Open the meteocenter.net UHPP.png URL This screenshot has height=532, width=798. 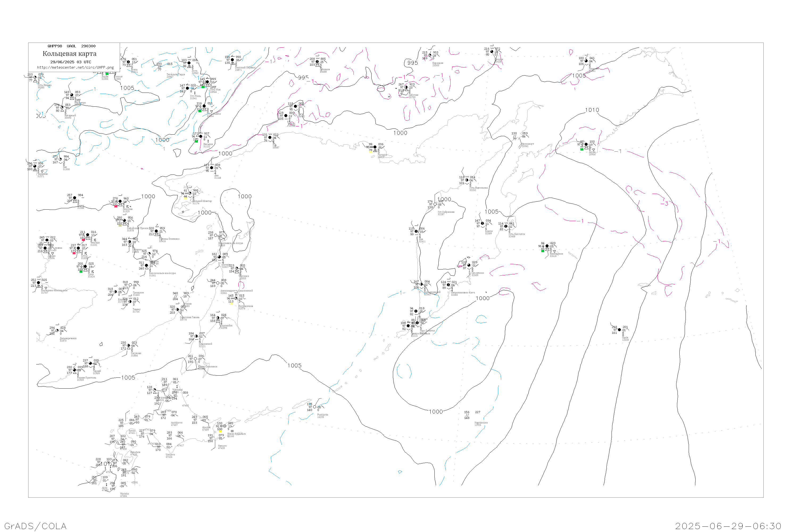coord(75,68)
